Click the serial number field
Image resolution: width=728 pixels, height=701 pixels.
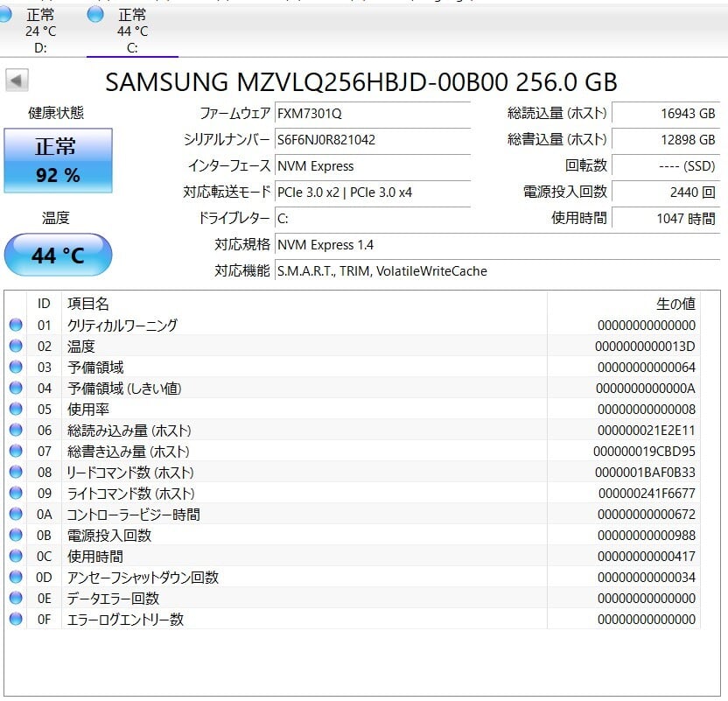pos(372,139)
